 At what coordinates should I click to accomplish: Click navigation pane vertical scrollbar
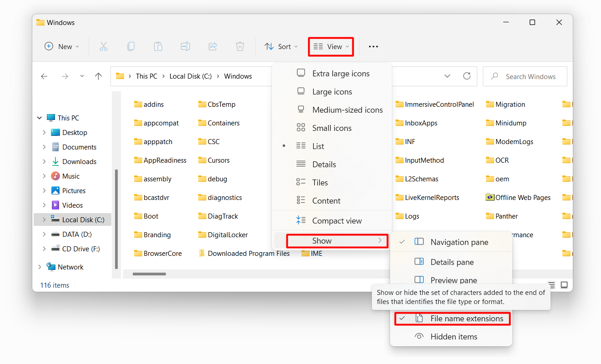(x=116, y=219)
